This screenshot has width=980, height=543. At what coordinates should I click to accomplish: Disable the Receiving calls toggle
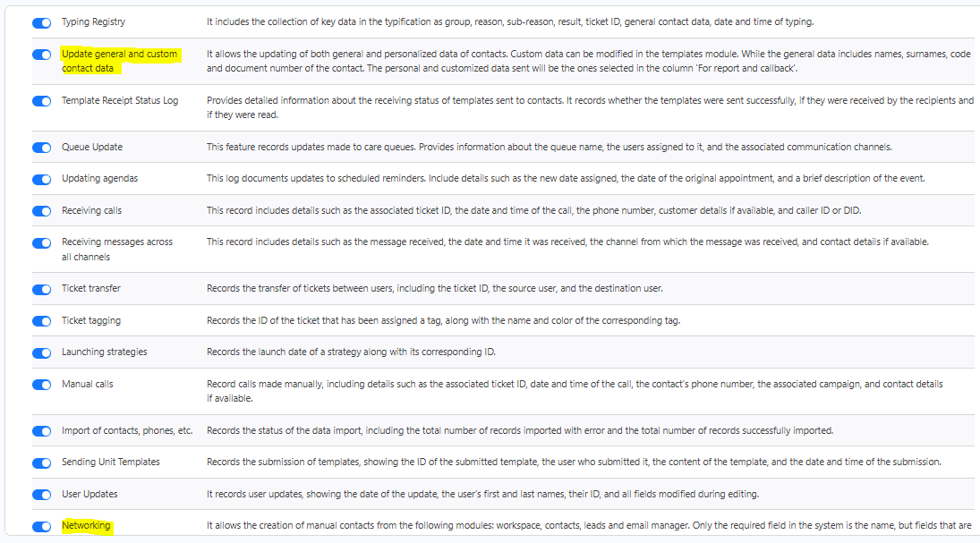coord(41,211)
